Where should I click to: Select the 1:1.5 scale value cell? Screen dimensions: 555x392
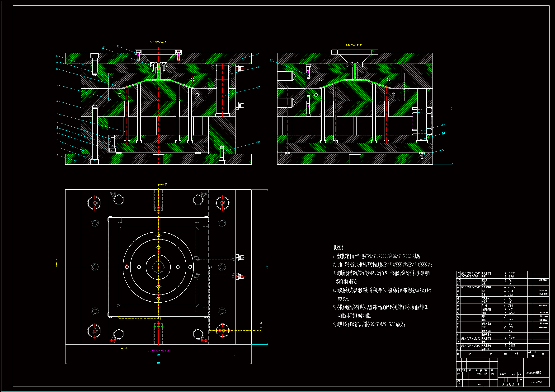coord(520,380)
